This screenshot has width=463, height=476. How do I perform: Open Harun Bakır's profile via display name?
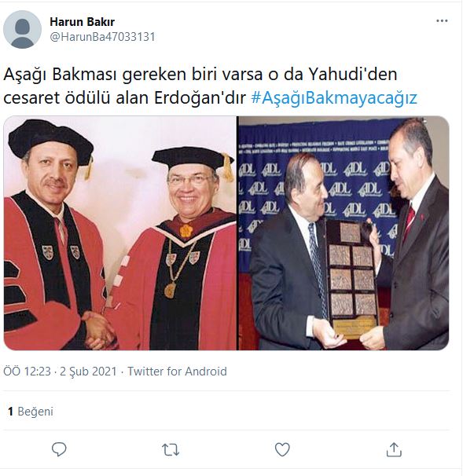tap(82, 22)
